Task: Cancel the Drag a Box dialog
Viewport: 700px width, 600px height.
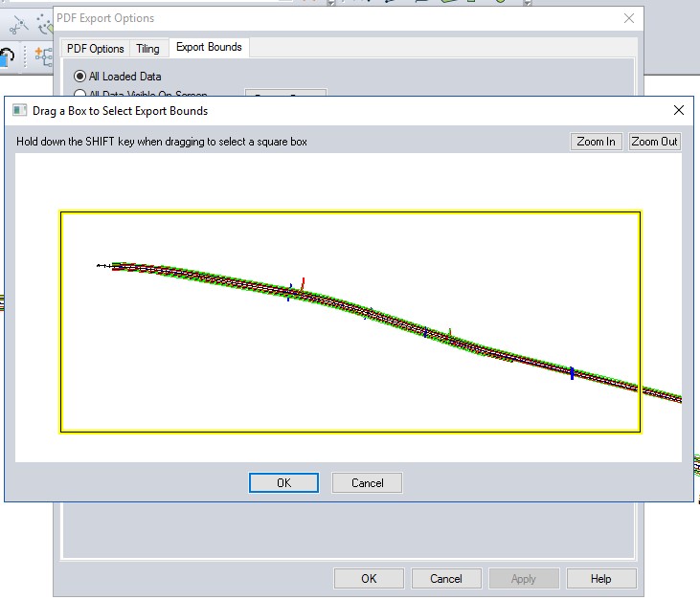Action: point(367,482)
